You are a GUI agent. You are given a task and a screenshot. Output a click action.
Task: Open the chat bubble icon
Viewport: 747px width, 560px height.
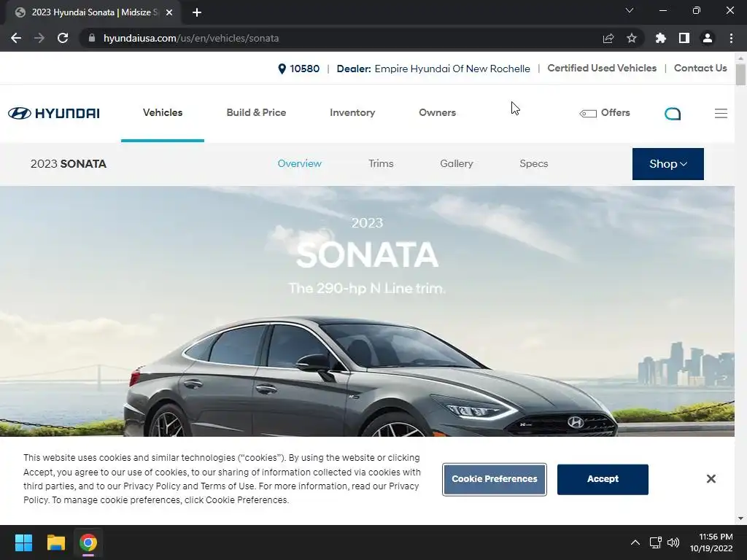[x=673, y=113]
